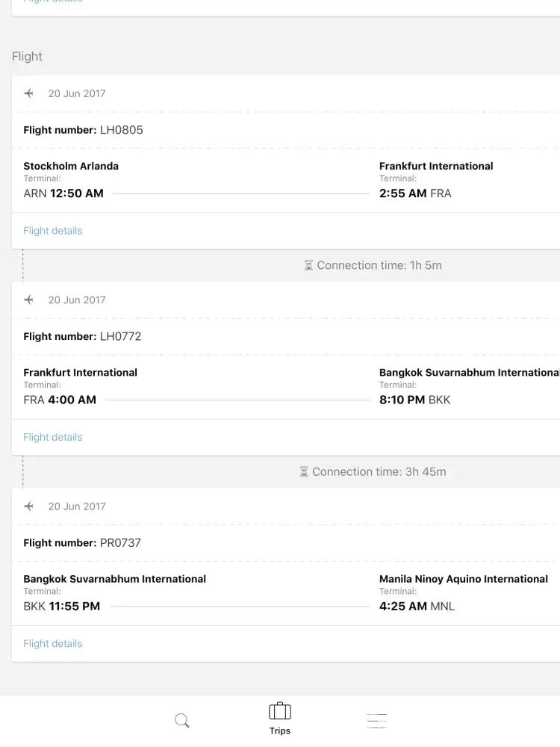560x747 pixels.
Task: Click the FRA 4:00 AM departure time
Action: [x=60, y=400]
